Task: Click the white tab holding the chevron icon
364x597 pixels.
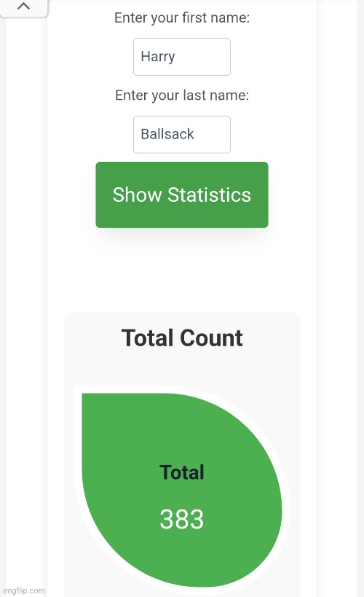Action: 23,7
